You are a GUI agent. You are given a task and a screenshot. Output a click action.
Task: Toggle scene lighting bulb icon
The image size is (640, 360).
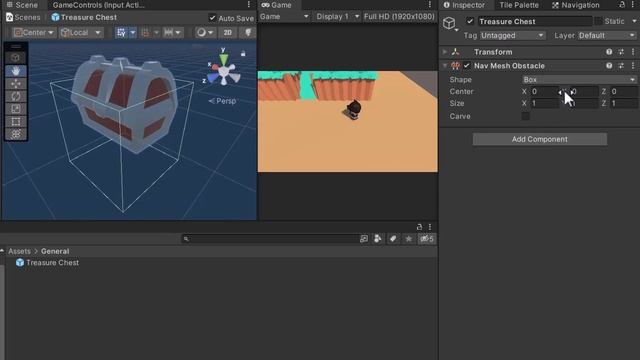pyautogui.click(x=247, y=33)
